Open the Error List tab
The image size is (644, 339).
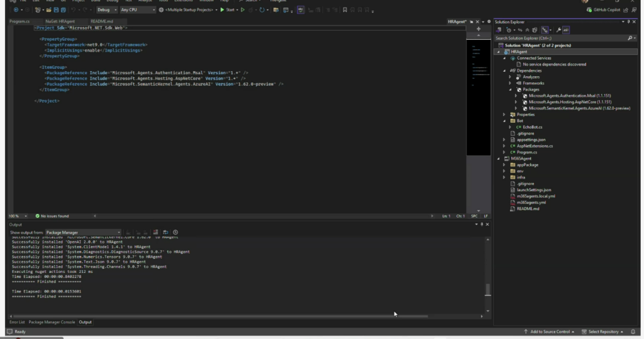17,322
